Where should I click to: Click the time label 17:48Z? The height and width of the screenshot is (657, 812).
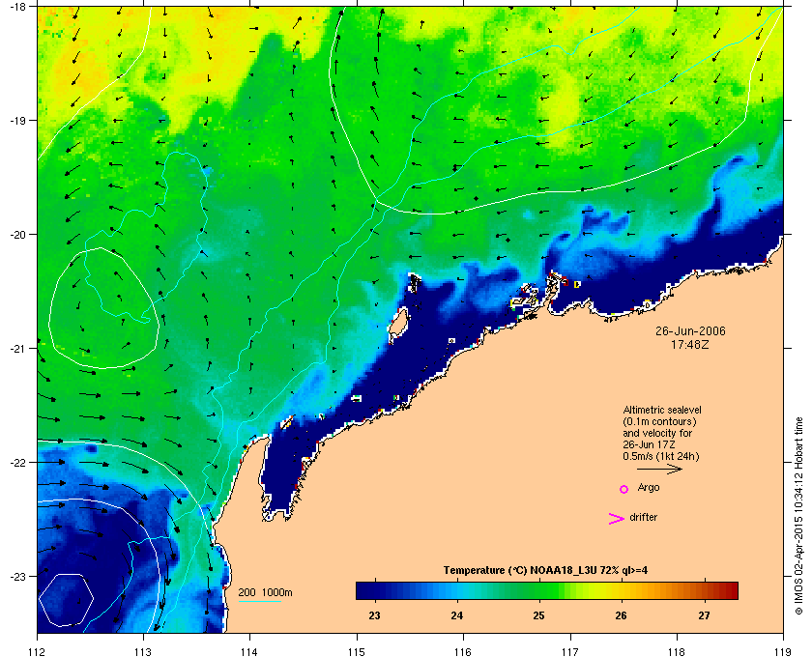pos(690,344)
